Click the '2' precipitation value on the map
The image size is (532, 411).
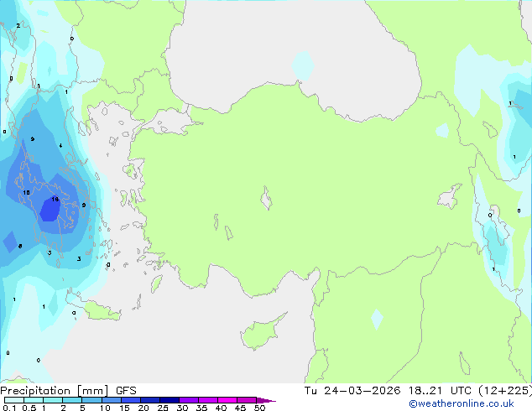click(18, 25)
